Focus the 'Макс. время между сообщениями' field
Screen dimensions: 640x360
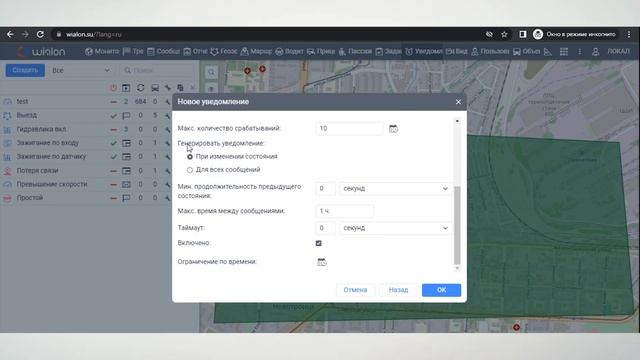[x=344, y=211]
